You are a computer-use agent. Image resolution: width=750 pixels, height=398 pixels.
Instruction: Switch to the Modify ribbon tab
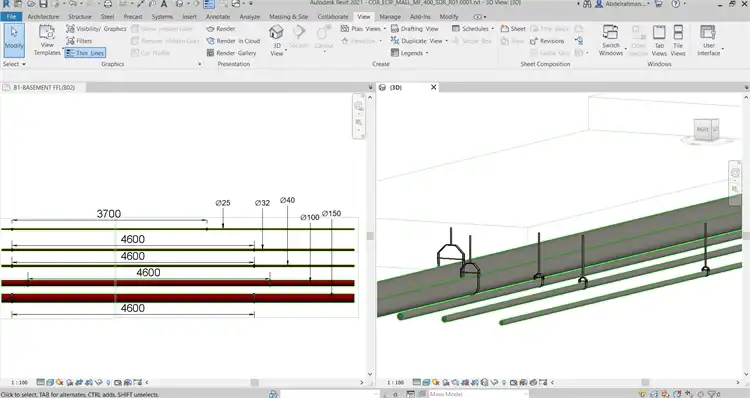449,16
